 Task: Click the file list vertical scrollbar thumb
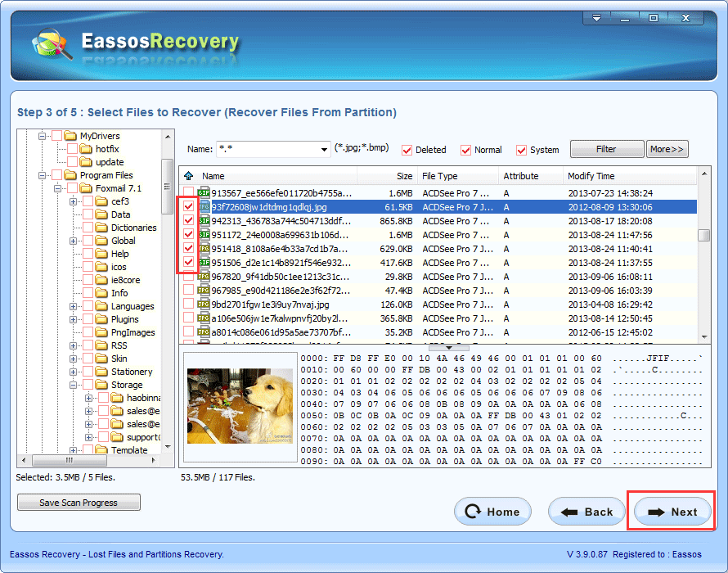tap(703, 235)
